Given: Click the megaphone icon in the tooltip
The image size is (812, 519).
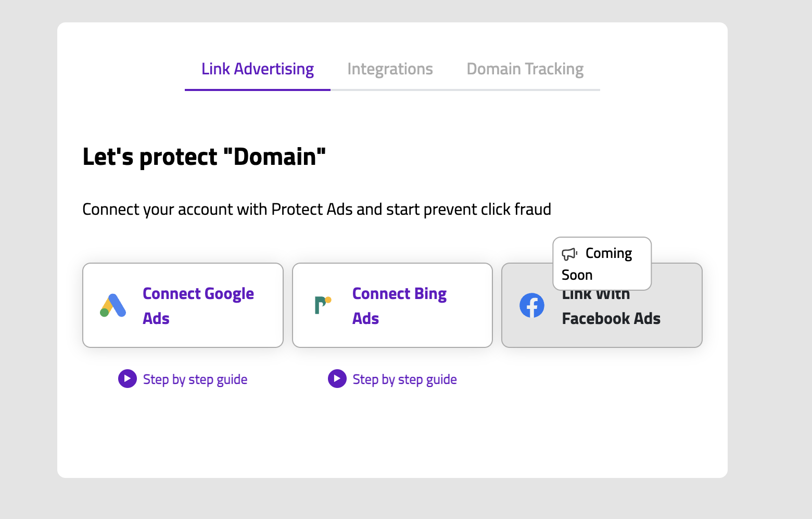Looking at the screenshot, I should [x=569, y=254].
